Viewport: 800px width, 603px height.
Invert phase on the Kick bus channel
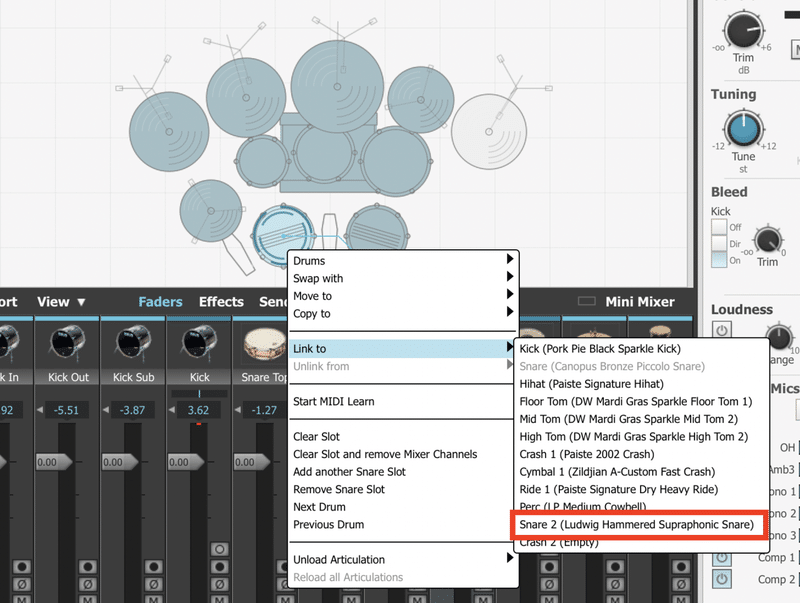(219, 584)
